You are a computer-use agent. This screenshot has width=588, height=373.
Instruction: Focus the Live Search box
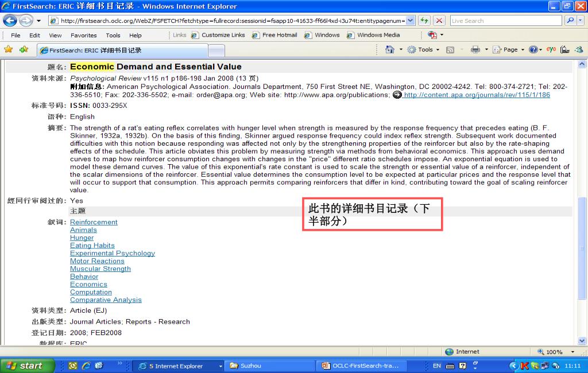pos(506,21)
